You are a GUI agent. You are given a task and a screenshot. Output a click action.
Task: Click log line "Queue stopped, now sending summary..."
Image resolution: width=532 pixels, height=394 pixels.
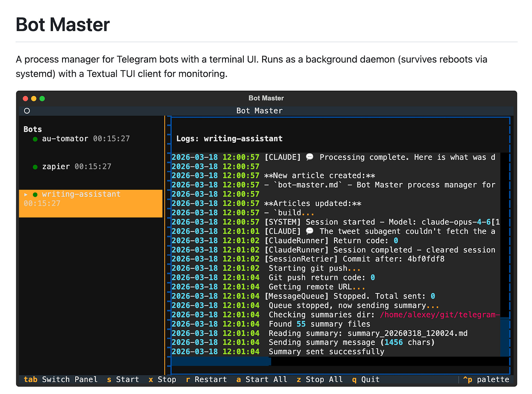[305, 305]
